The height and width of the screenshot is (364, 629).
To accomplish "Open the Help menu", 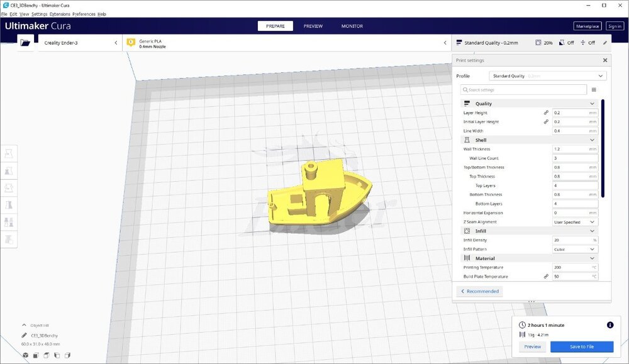I will point(102,14).
